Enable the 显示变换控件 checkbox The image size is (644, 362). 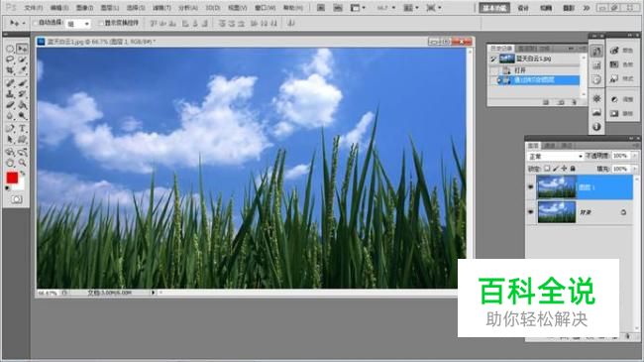pos(101,23)
